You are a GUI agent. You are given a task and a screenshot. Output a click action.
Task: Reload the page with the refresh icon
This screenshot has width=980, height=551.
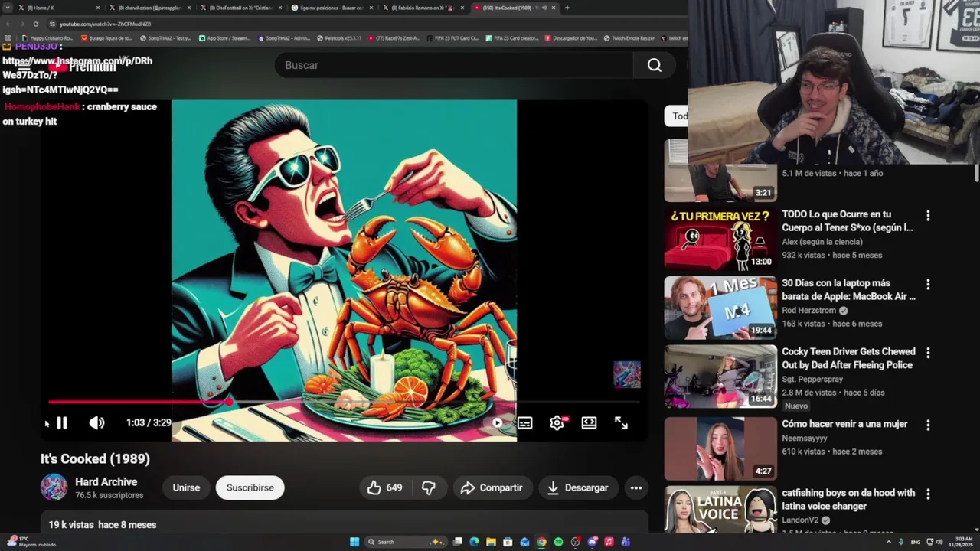tap(35, 24)
